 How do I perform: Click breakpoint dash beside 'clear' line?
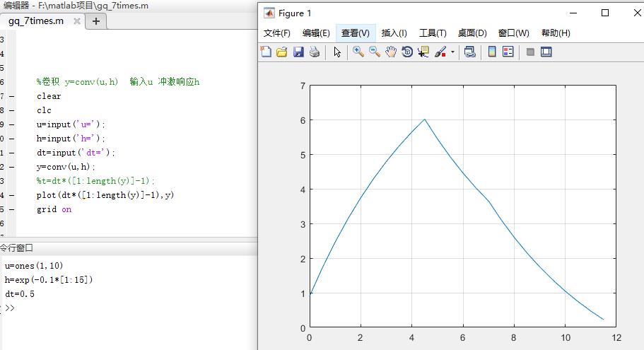11,96
